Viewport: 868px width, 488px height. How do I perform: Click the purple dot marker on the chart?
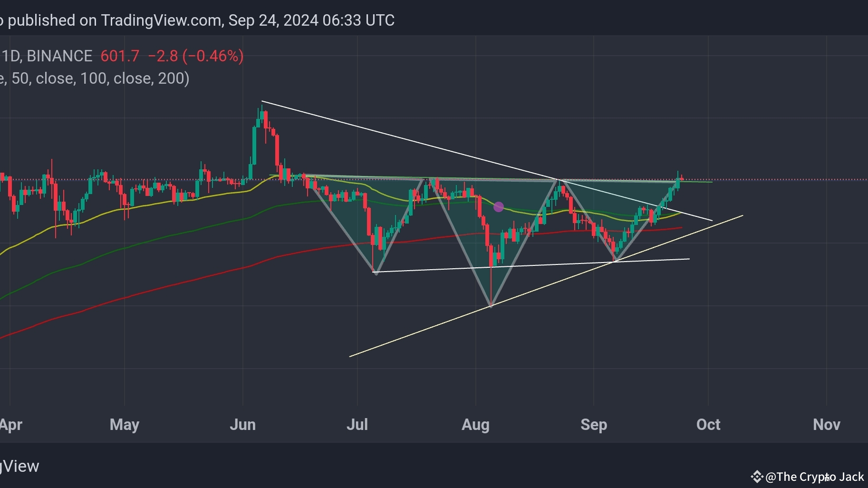pyautogui.click(x=499, y=207)
